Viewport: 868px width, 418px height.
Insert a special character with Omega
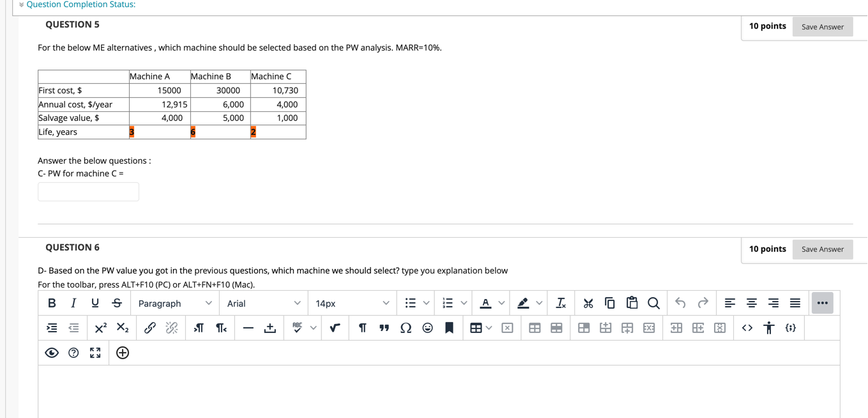[x=406, y=328]
